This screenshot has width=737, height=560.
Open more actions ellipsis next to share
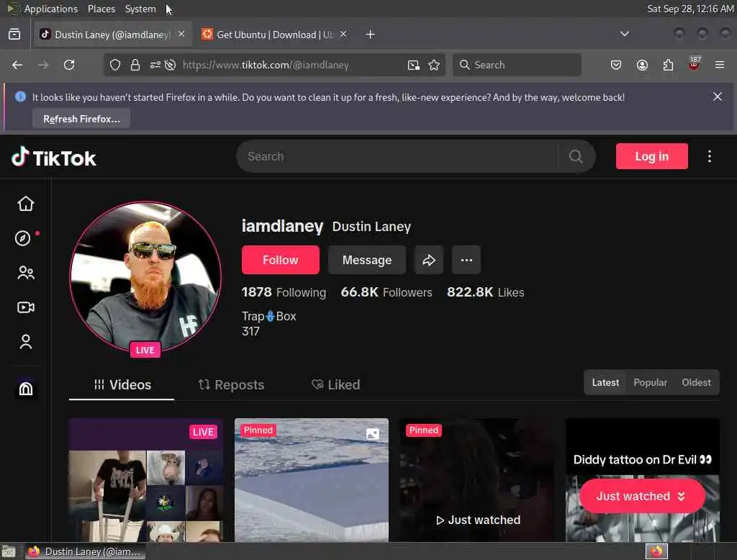466,260
